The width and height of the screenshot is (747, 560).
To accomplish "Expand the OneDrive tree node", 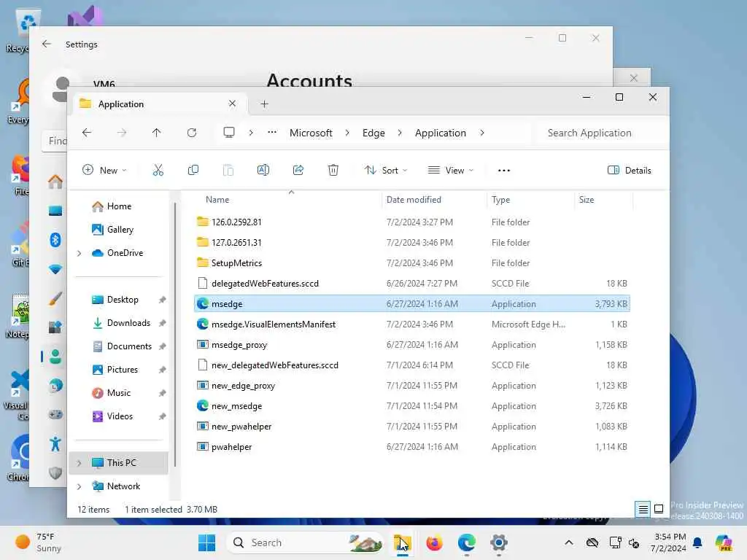I will point(79,253).
